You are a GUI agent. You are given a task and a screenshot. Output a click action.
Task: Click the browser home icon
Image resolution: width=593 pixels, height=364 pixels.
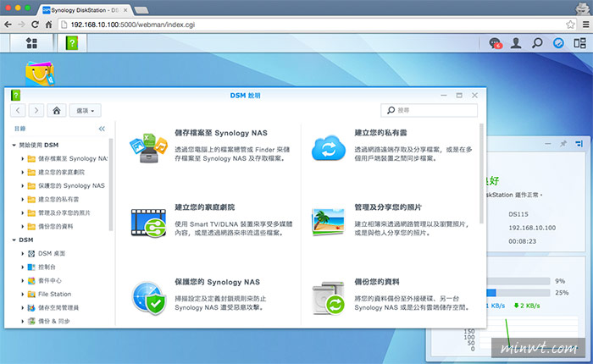click(49, 25)
